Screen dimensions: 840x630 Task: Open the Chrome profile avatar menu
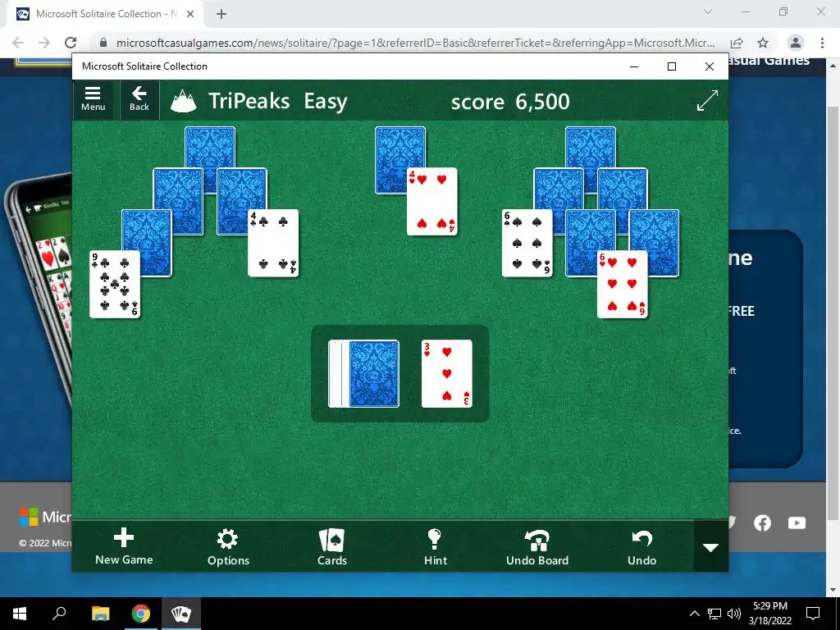pyautogui.click(x=796, y=43)
